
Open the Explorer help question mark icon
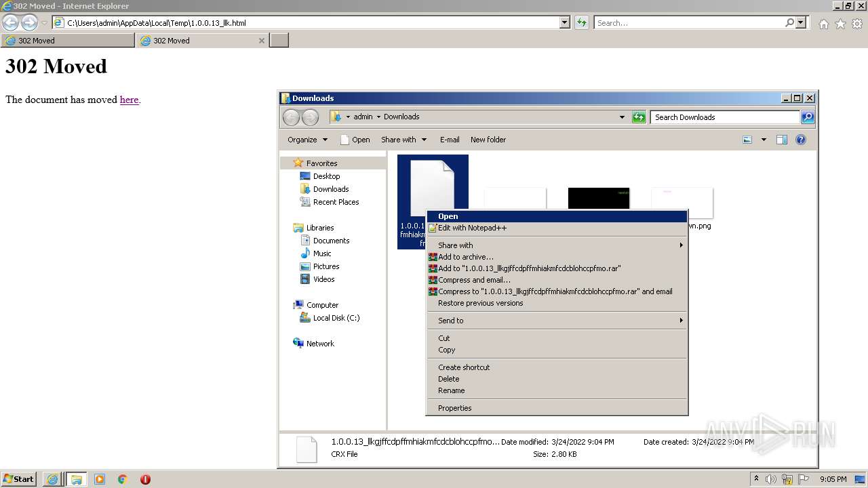tap(801, 140)
